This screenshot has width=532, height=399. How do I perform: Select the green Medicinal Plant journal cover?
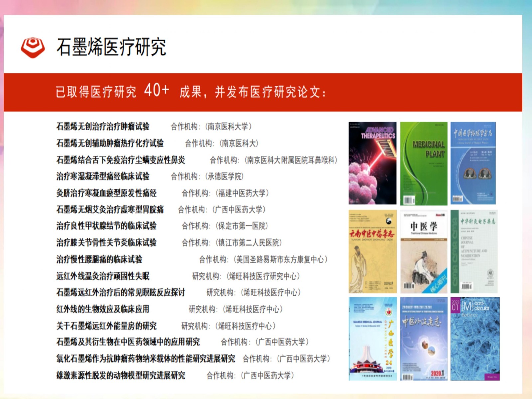point(424,163)
